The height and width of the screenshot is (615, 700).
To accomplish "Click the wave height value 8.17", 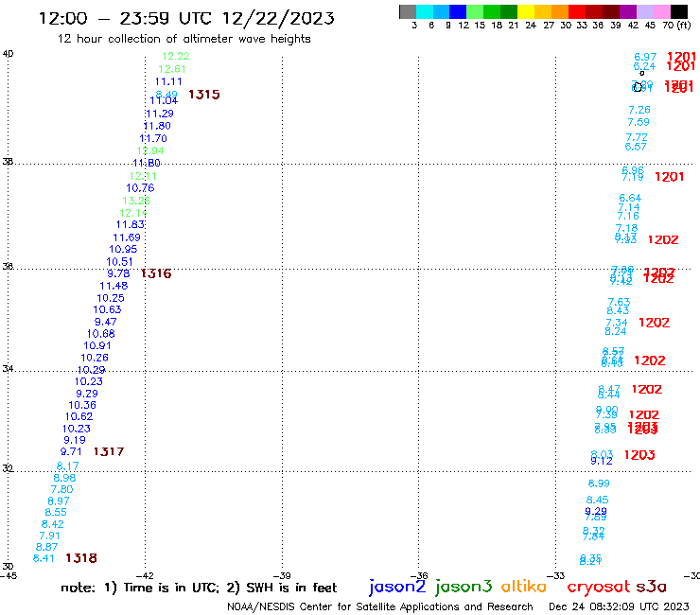I will click(67, 466).
